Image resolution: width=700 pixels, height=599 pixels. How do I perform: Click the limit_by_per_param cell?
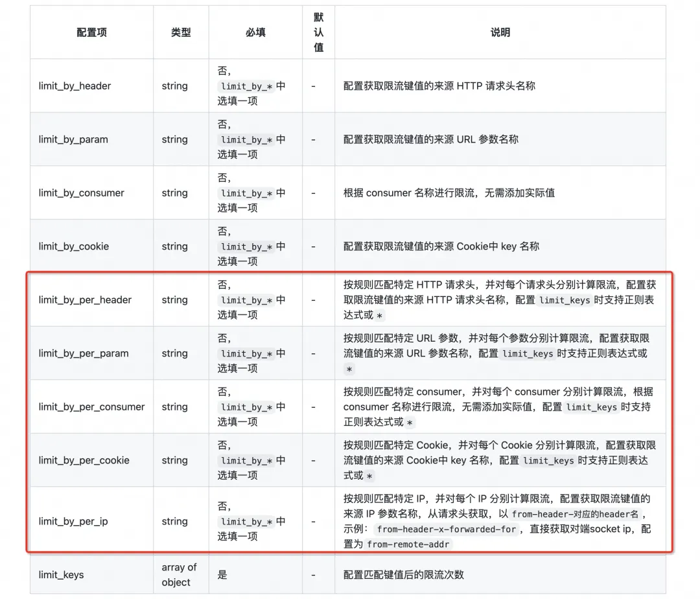click(84, 353)
